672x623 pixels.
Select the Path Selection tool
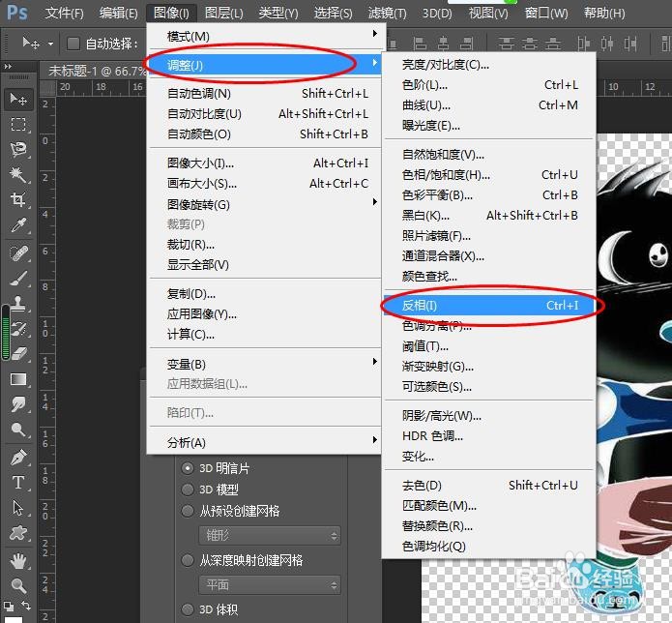(18, 508)
